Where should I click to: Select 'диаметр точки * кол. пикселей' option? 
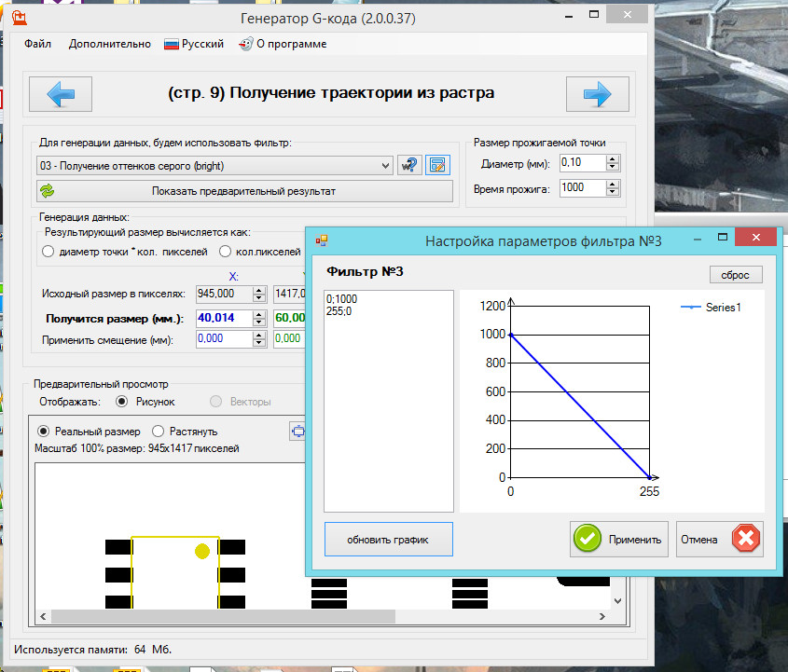tap(48, 251)
